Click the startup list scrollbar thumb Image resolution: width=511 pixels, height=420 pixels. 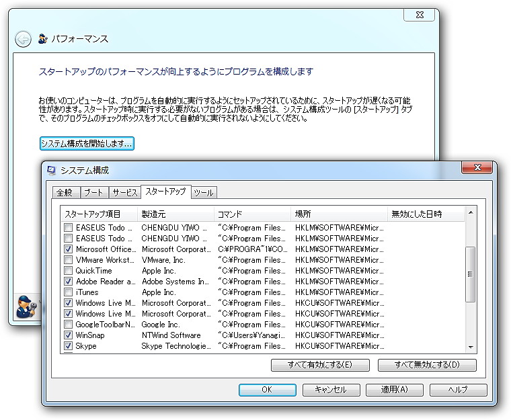(470, 274)
